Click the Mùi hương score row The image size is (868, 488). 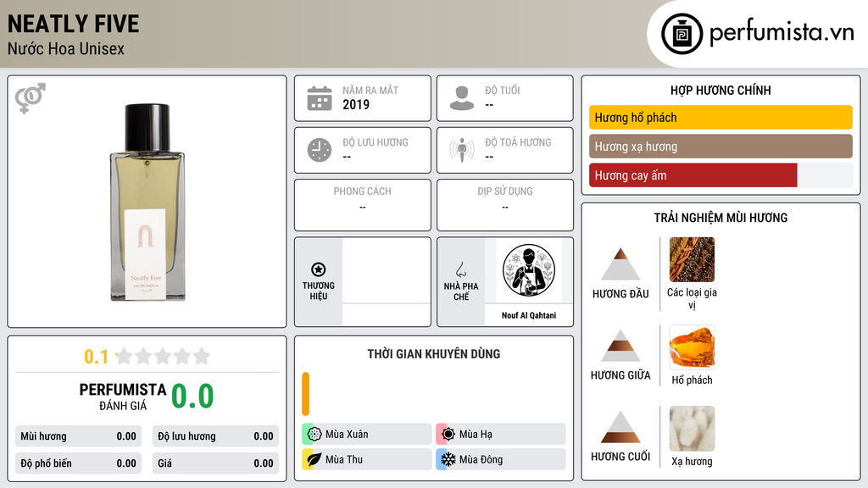pos(78,436)
